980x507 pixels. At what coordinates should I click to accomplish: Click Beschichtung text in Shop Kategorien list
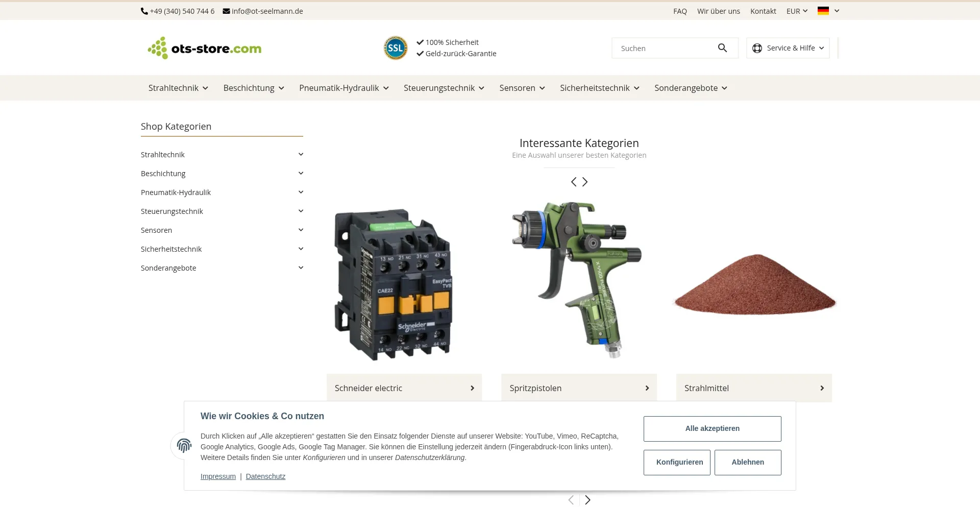coord(163,174)
